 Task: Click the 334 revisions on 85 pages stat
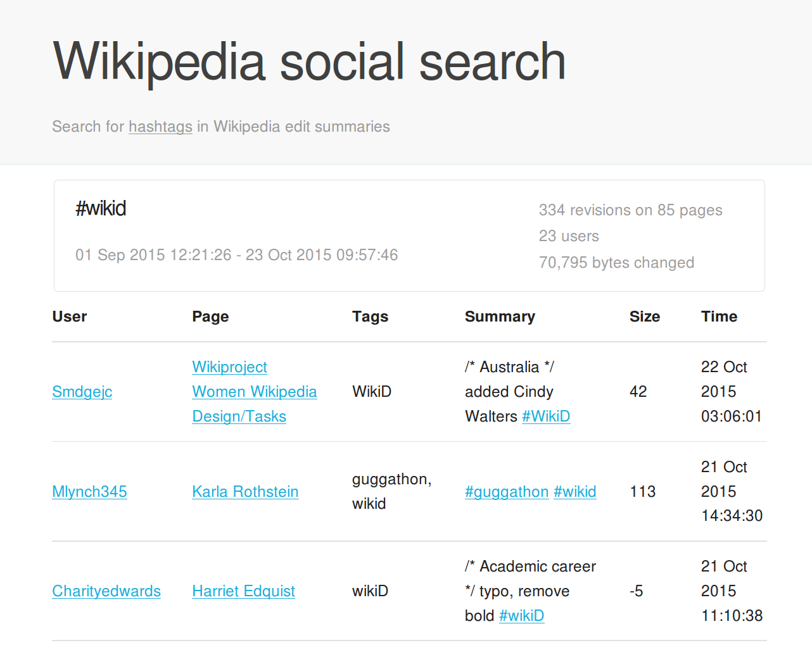pyautogui.click(x=630, y=210)
